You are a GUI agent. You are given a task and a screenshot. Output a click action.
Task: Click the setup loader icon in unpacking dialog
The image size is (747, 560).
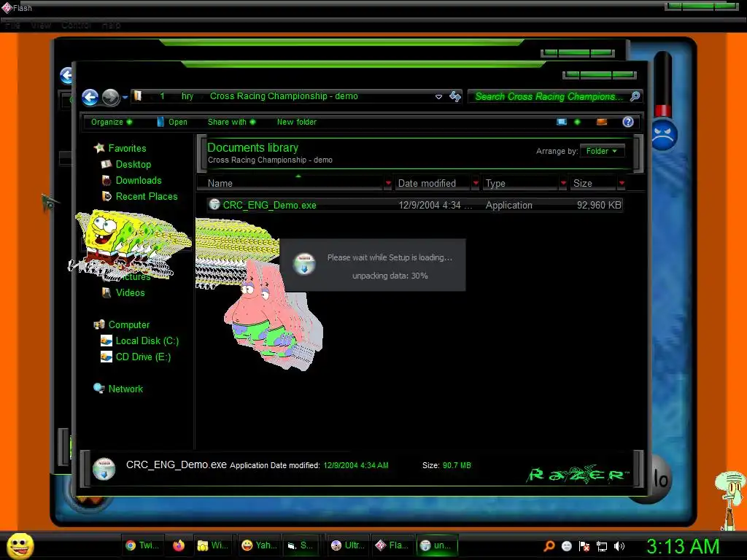coord(304,264)
